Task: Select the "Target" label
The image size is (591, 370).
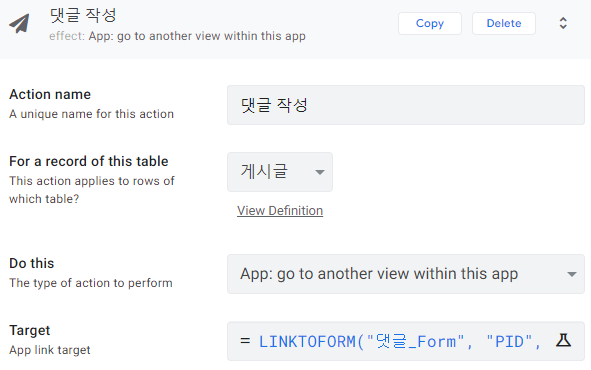Action: coord(29,330)
